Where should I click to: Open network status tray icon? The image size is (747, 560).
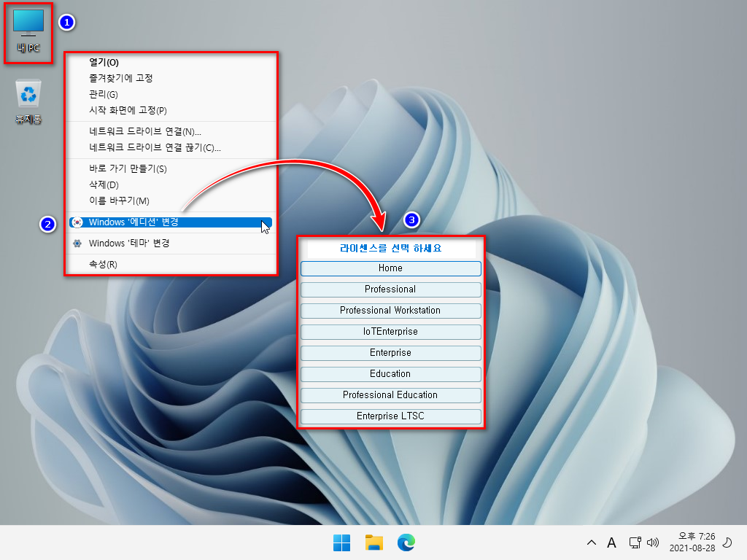(635, 542)
